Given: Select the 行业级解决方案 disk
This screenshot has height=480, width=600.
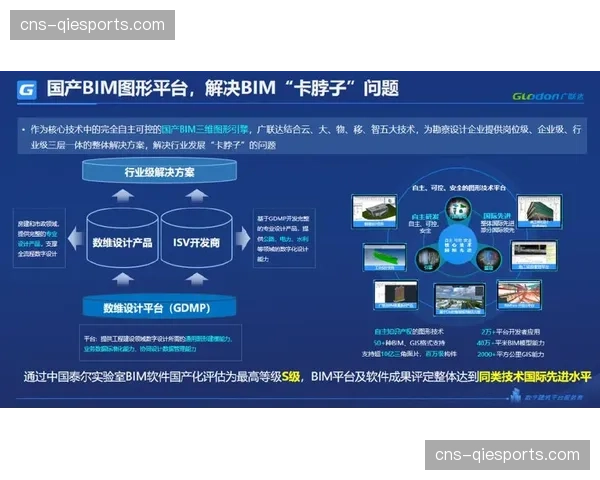Looking at the screenshot, I should pos(159,170).
